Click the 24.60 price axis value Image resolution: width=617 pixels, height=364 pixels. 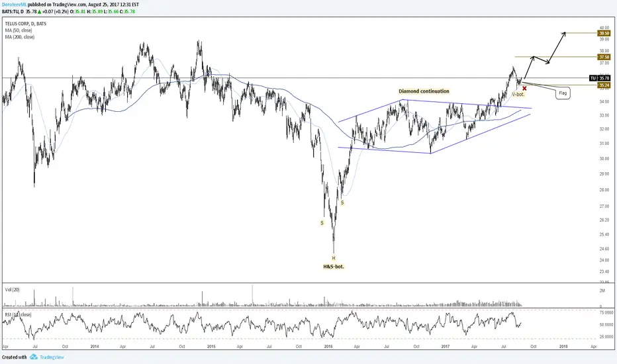tap(604, 249)
